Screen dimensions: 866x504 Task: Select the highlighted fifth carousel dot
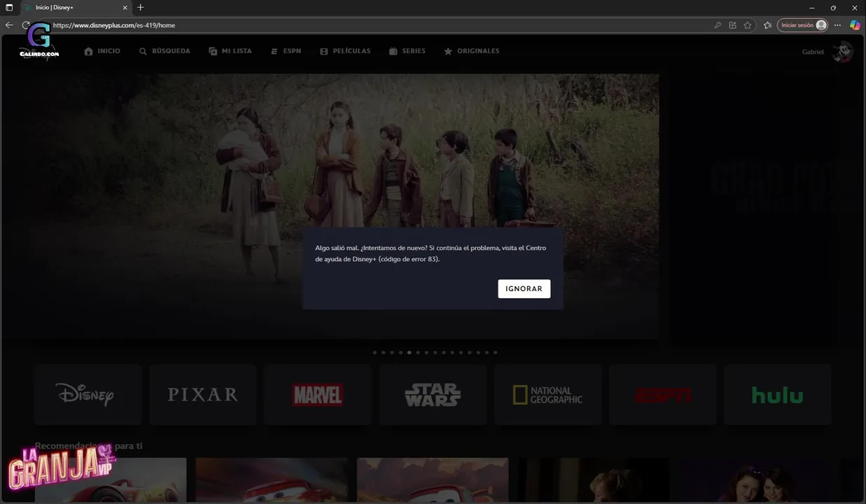coord(410,353)
